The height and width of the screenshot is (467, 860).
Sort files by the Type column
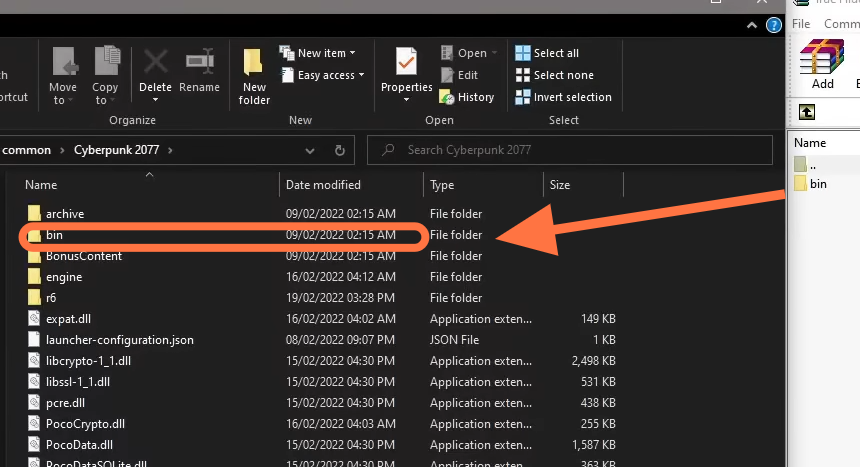pos(442,185)
